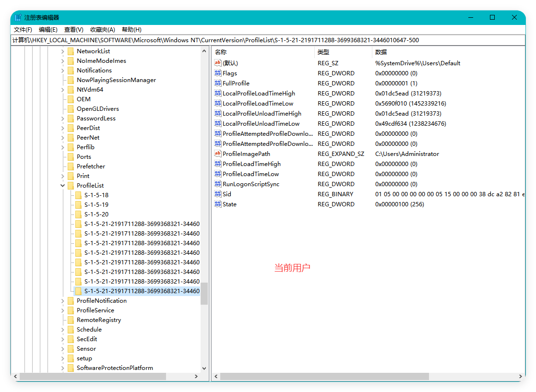Click the icon beside LocalProfileLoadTimeLow

pyautogui.click(x=218, y=103)
